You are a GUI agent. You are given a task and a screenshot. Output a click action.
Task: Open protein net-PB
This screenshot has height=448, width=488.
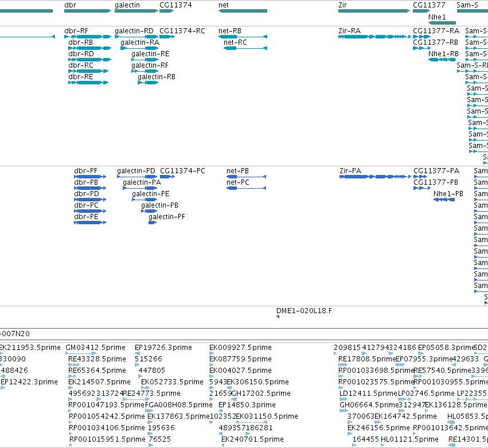tap(238, 171)
